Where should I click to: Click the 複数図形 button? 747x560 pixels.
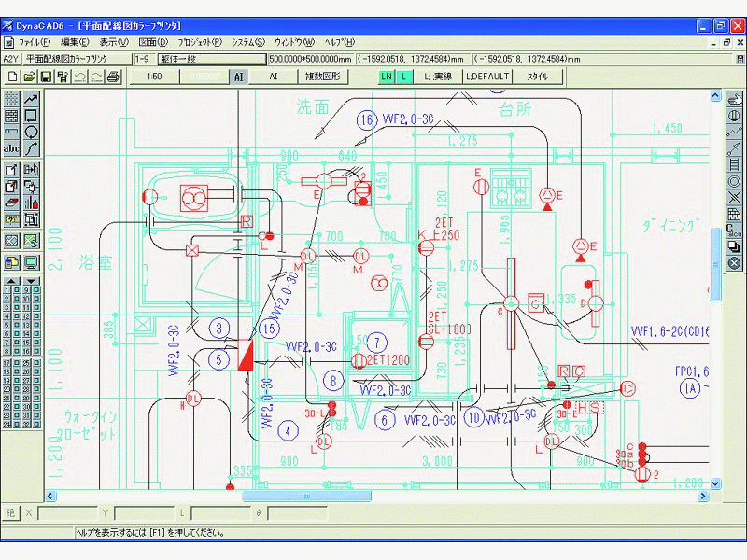(x=322, y=77)
